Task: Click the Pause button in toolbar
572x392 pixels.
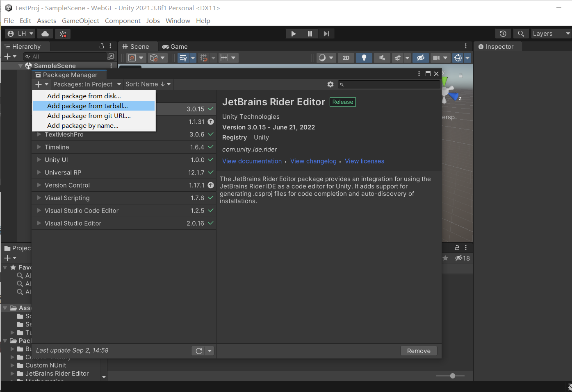Action: tap(310, 34)
